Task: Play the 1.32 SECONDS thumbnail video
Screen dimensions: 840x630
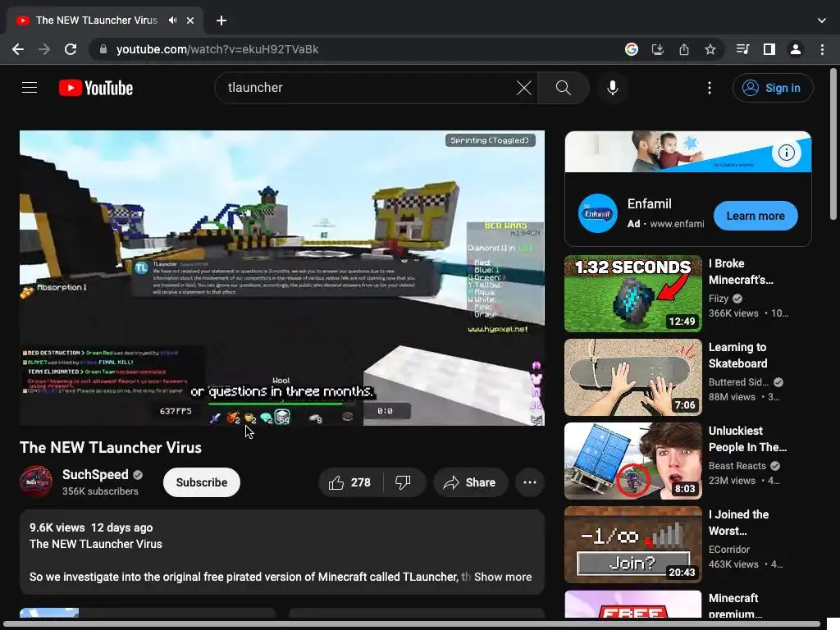Action: (x=632, y=294)
